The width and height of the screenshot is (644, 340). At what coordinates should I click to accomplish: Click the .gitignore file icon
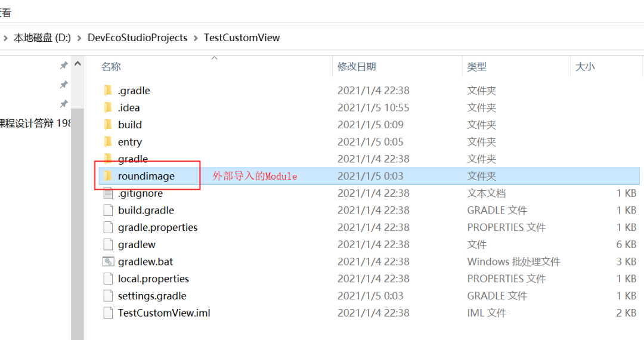pos(108,193)
